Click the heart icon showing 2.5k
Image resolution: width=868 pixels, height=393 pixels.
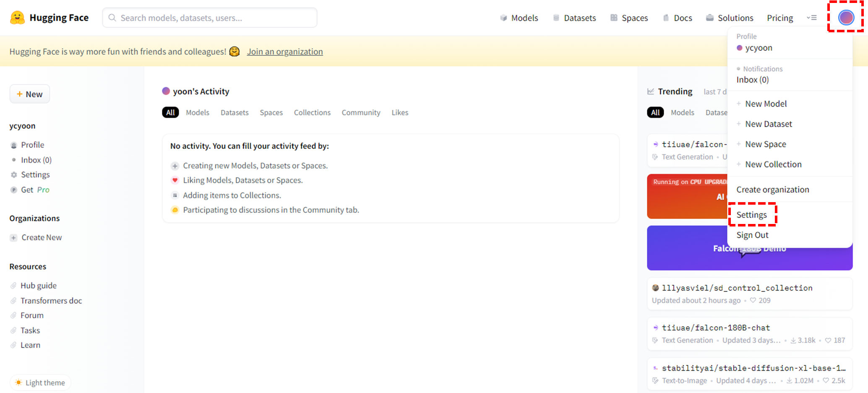[826, 381]
